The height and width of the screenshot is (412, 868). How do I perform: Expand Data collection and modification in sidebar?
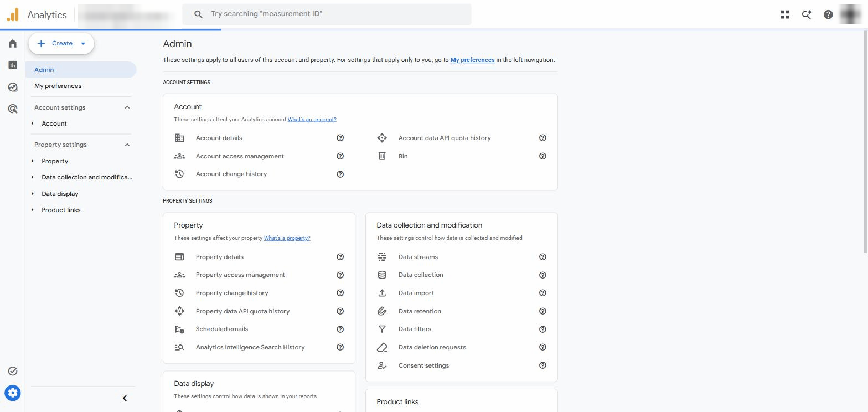33,177
